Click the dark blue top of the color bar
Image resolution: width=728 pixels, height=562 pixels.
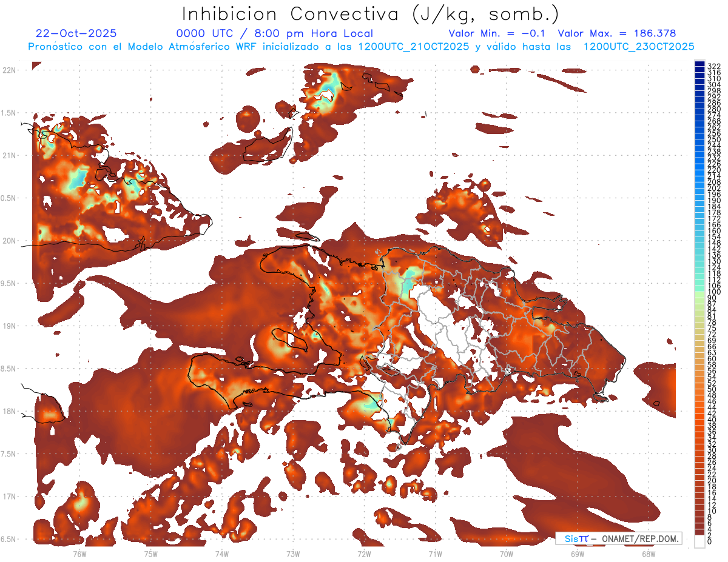[x=699, y=65]
